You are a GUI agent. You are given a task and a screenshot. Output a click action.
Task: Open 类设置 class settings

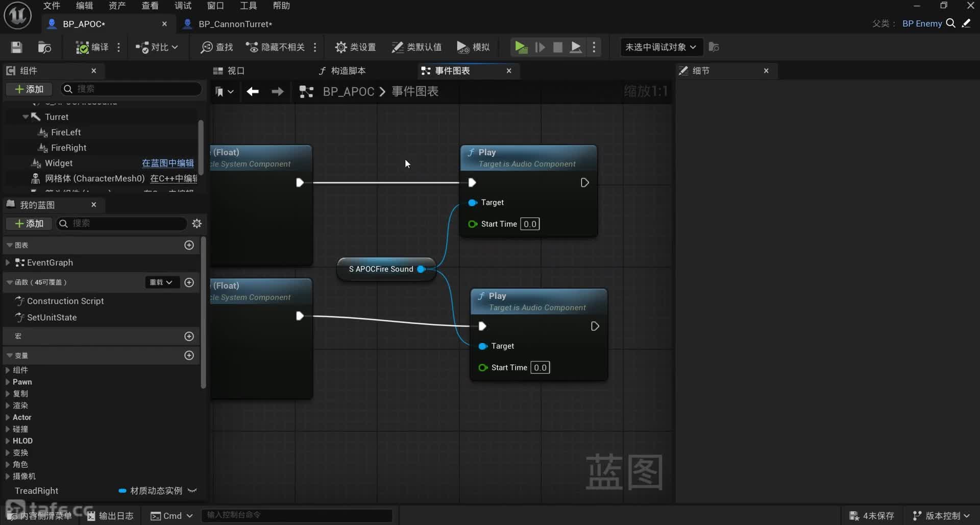(x=355, y=47)
